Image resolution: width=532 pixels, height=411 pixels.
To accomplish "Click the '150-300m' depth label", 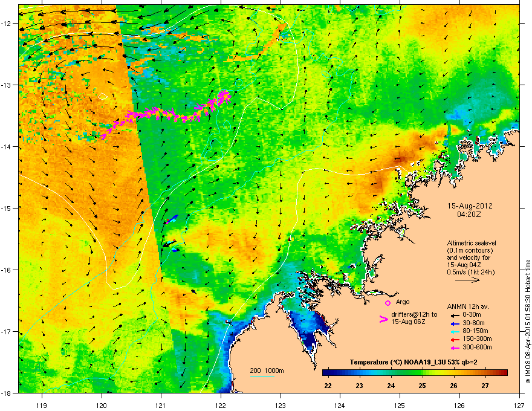I will [477, 338].
